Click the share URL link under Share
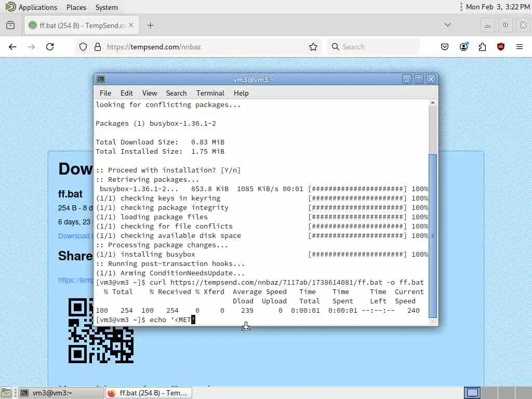 pos(75,280)
